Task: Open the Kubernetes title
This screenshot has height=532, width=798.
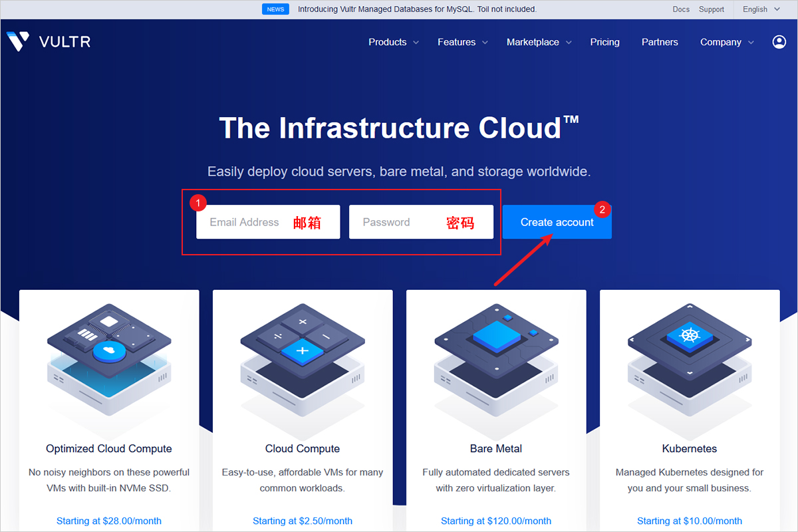Action: click(x=690, y=449)
